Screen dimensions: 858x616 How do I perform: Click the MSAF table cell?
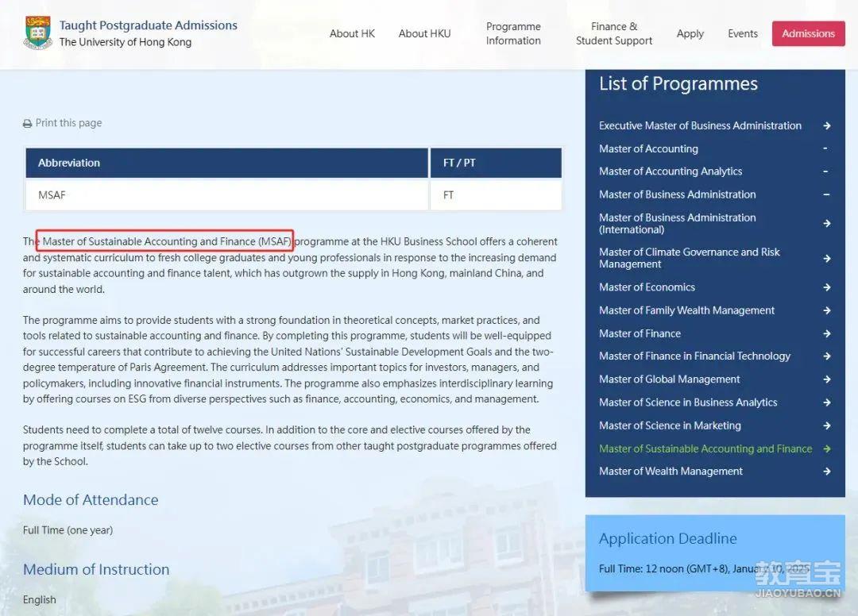(226, 195)
